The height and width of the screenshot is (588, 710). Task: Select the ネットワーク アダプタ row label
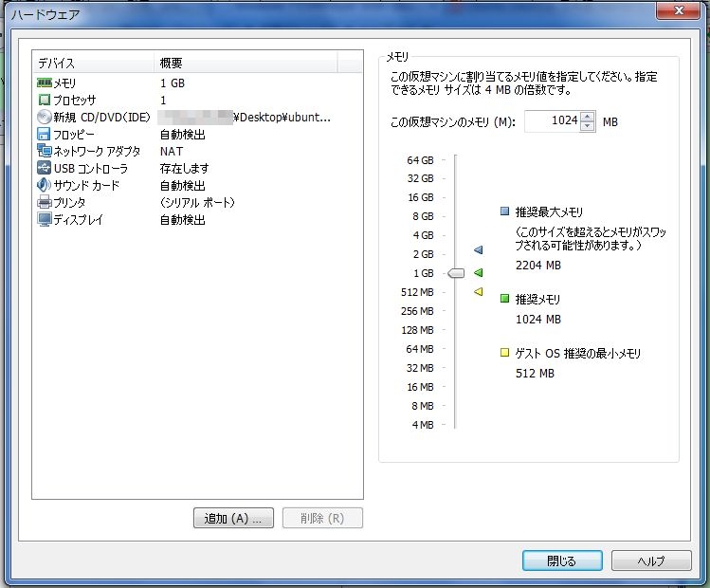pos(97,152)
